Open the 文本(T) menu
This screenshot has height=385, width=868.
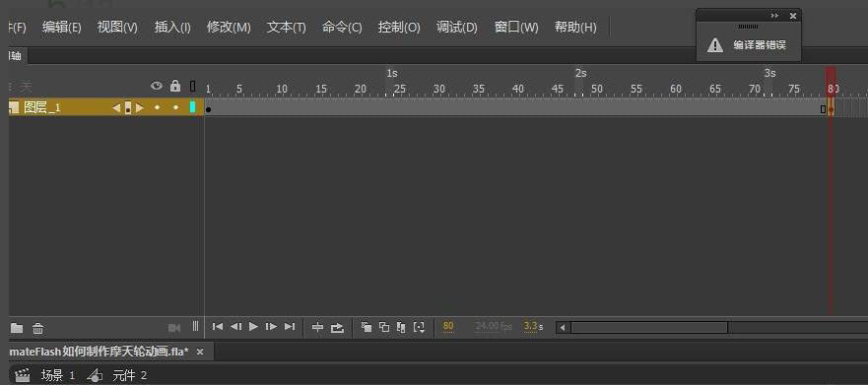click(286, 28)
